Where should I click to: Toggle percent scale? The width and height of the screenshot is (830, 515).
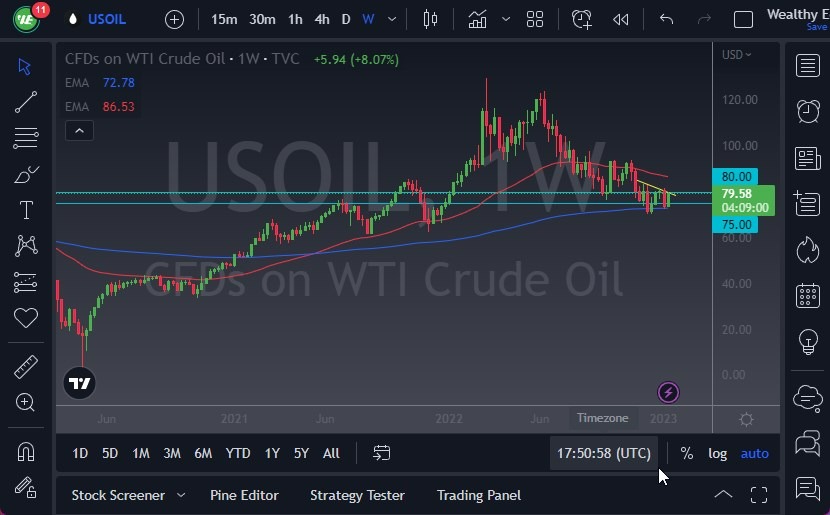click(687, 453)
